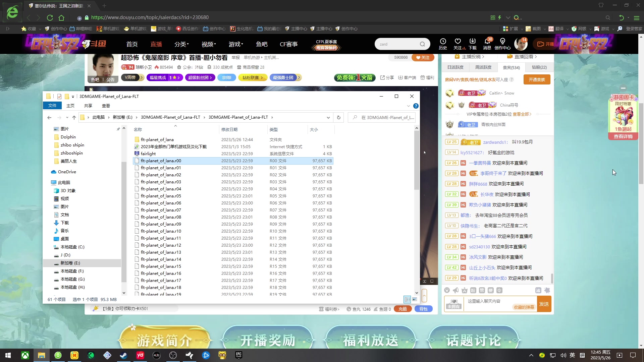Click the orange 充值 recharge button

402,309
